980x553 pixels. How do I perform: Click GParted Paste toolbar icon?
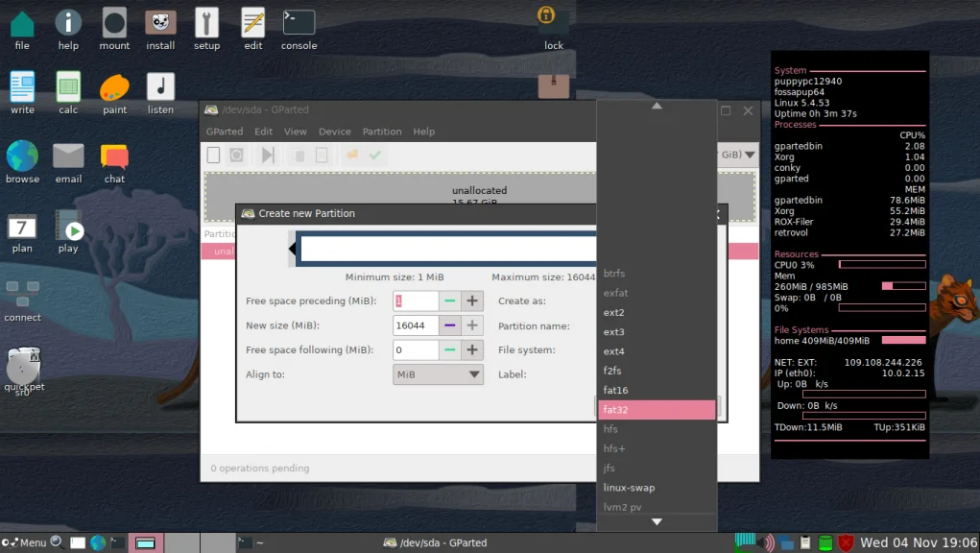322,155
